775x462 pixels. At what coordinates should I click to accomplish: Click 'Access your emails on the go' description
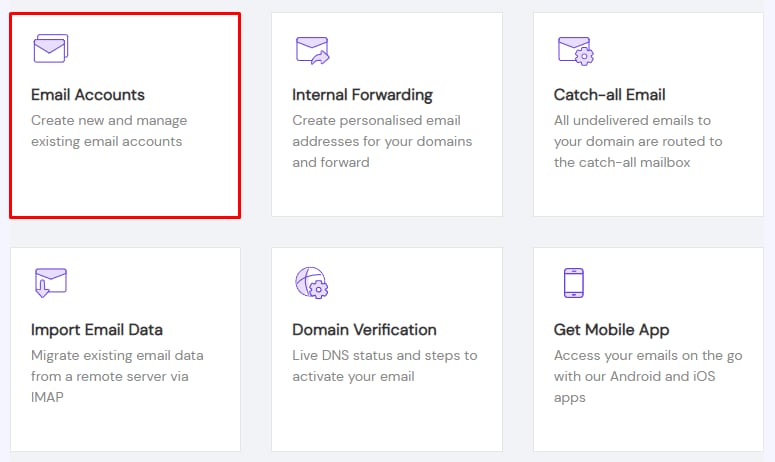(640, 376)
